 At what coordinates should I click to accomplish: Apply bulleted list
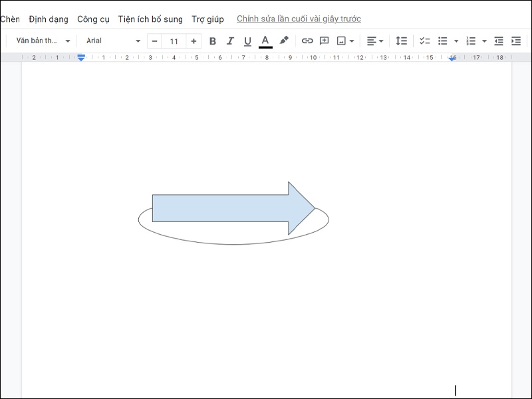click(442, 41)
